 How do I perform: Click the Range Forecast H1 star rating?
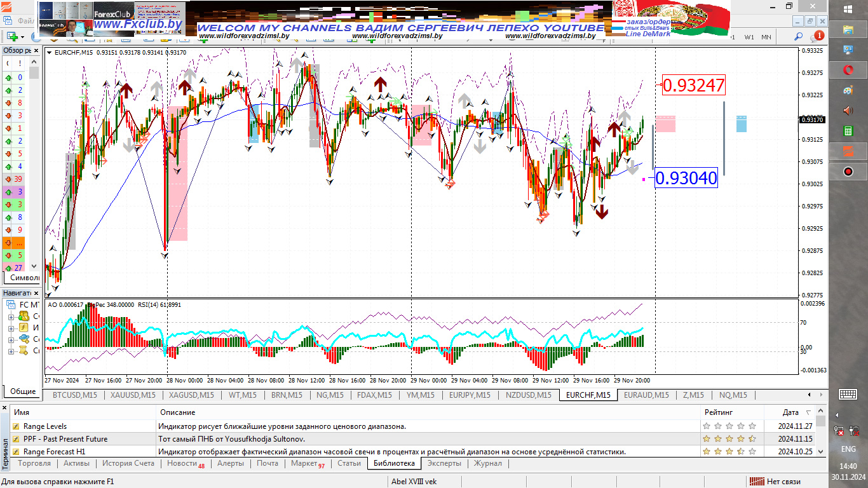tap(729, 452)
